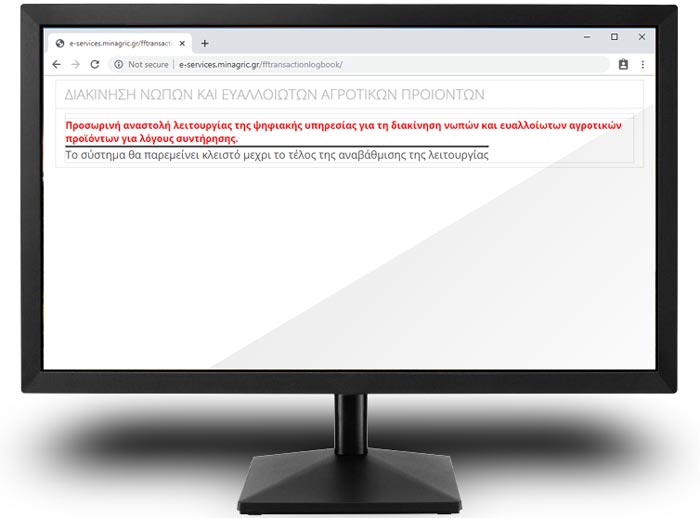This screenshot has width=700, height=518.
Task: Close the browser window
Action: (x=640, y=37)
